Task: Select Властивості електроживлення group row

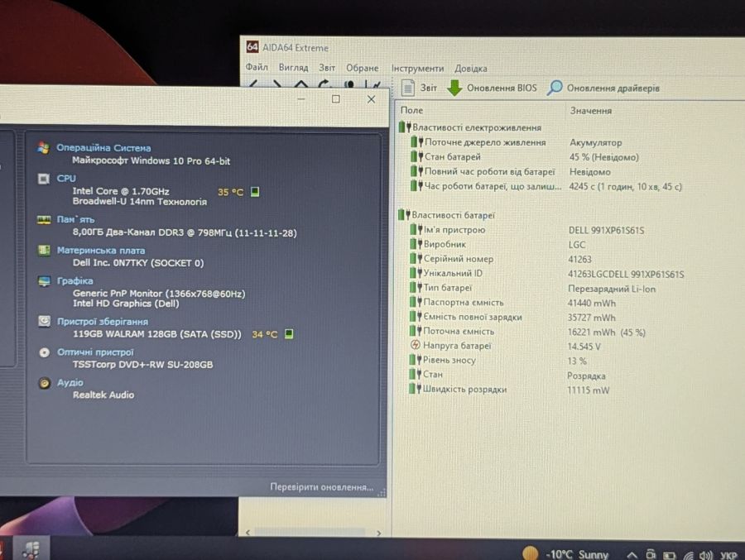Action: pos(470,127)
